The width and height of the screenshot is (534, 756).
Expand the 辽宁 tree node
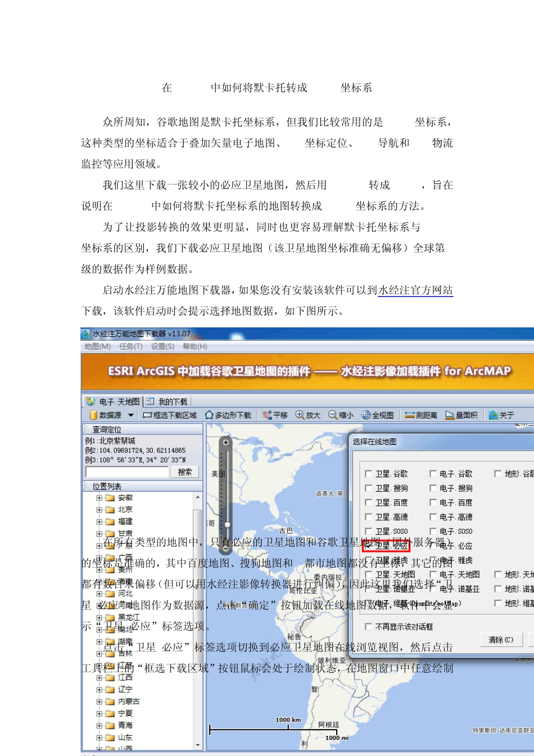tap(99, 689)
